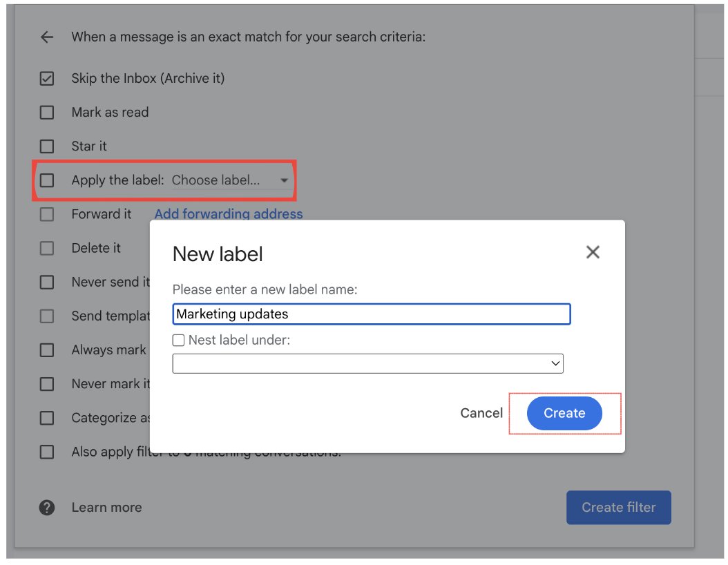
Task: Enable the Delete it action
Action: (46, 247)
